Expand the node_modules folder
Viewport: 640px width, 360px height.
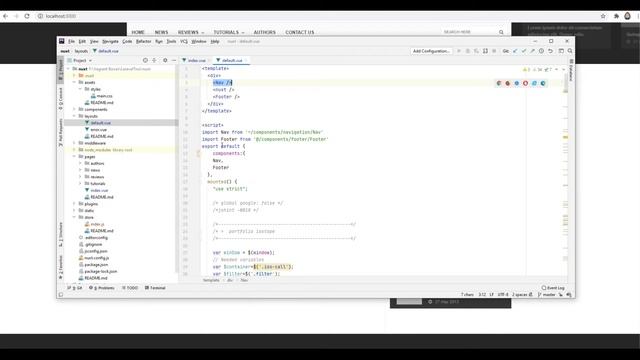(74, 150)
